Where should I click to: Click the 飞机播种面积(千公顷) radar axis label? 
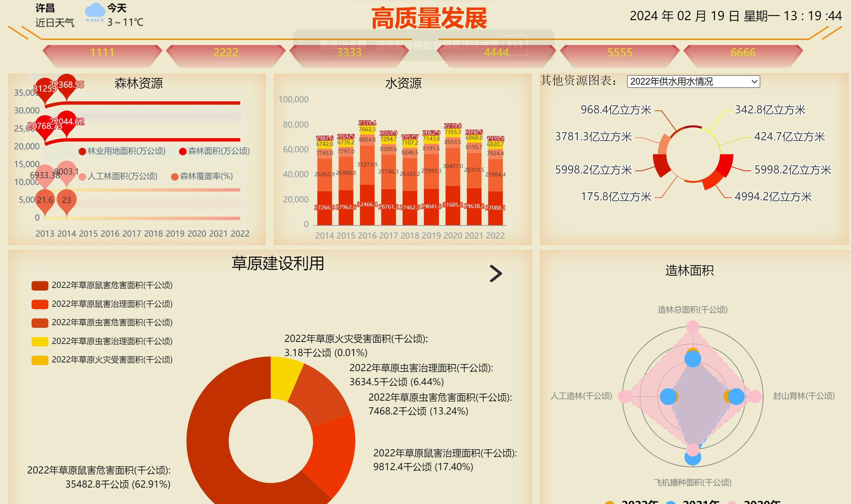tap(692, 483)
